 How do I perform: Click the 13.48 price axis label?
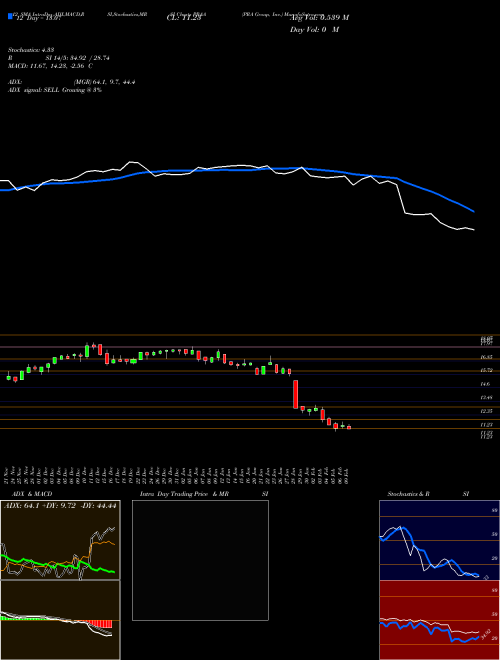pos(487,397)
